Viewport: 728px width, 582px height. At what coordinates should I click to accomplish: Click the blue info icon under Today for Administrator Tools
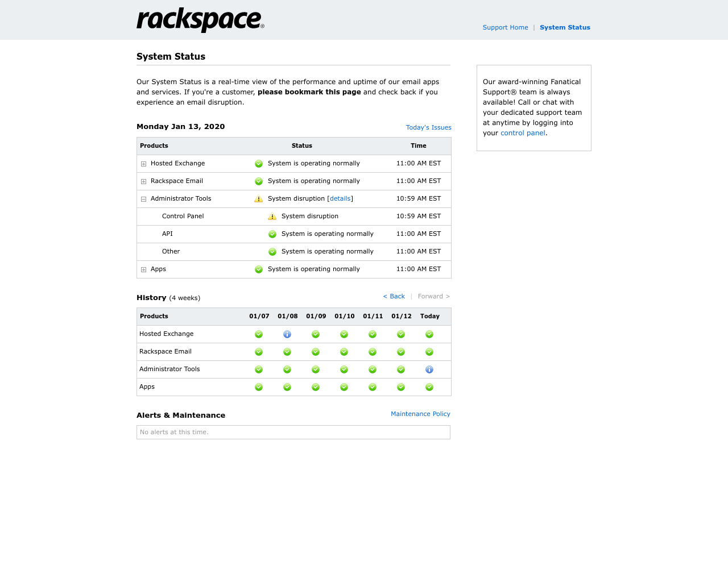[429, 369]
